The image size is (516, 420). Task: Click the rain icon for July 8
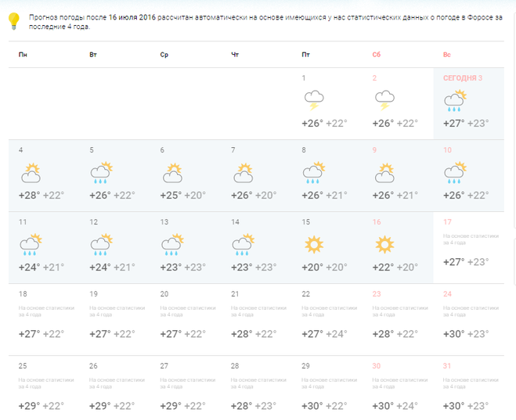point(314,172)
